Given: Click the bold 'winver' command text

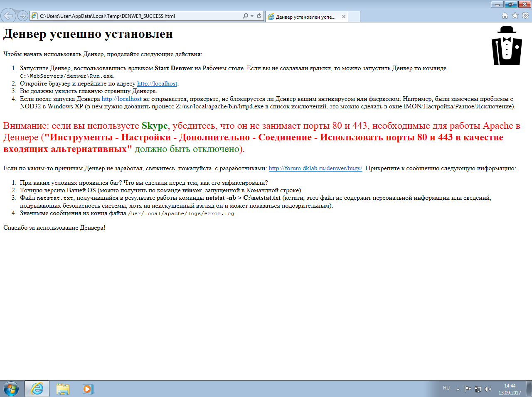Looking at the screenshot, I should point(192,190).
